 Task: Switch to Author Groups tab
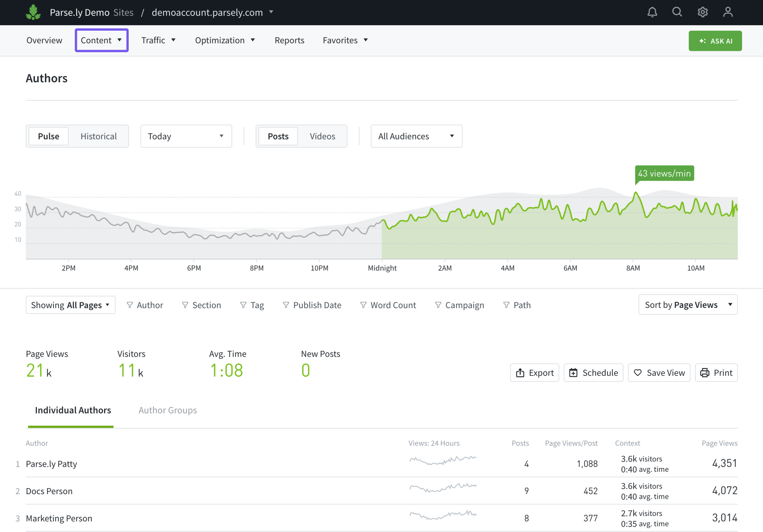[x=168, y=410]
